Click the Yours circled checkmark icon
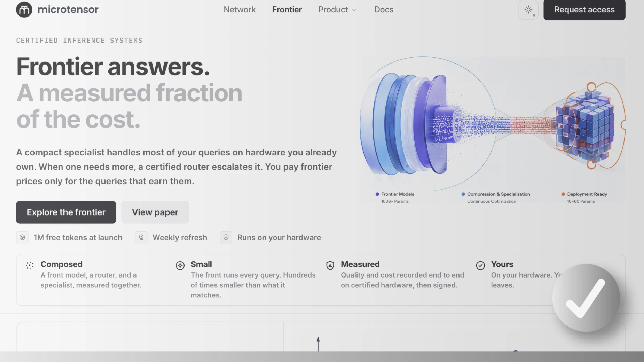Screen dimensions: 644x362 (480, 265)
